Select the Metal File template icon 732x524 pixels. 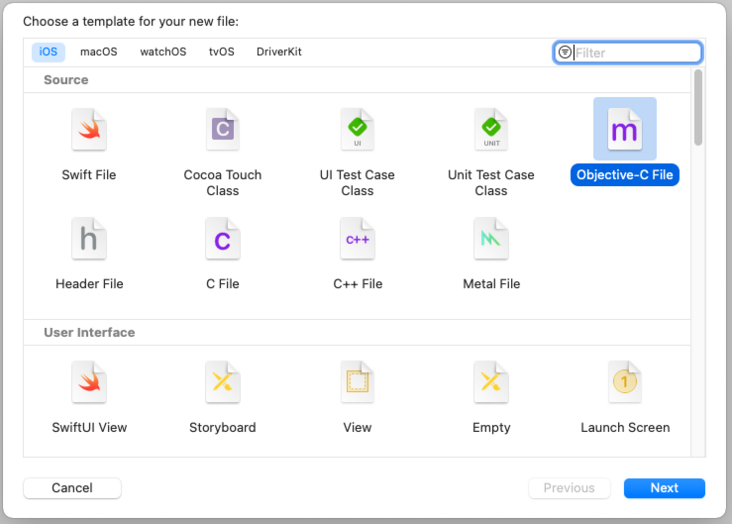pyautogui.click(x=491, y=239)
